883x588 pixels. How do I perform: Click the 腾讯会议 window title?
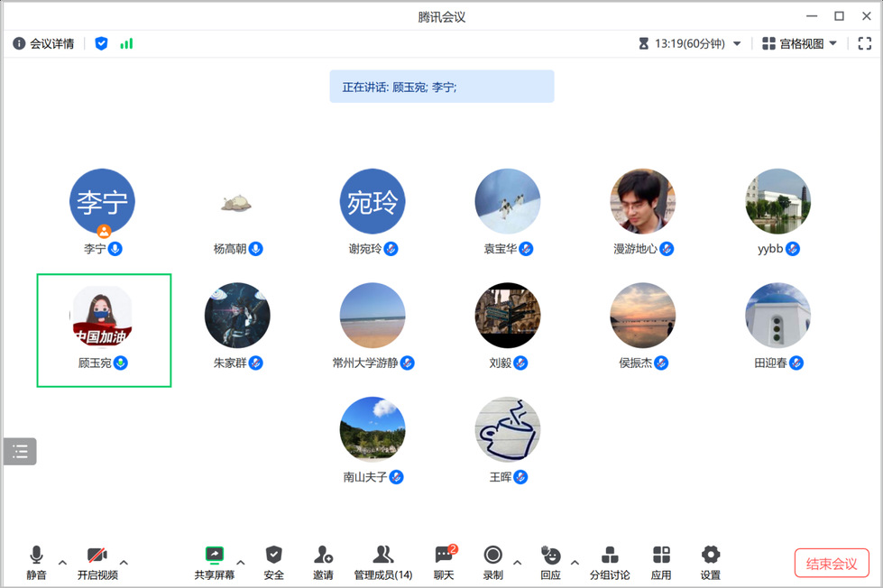click(x=442, y=17)
